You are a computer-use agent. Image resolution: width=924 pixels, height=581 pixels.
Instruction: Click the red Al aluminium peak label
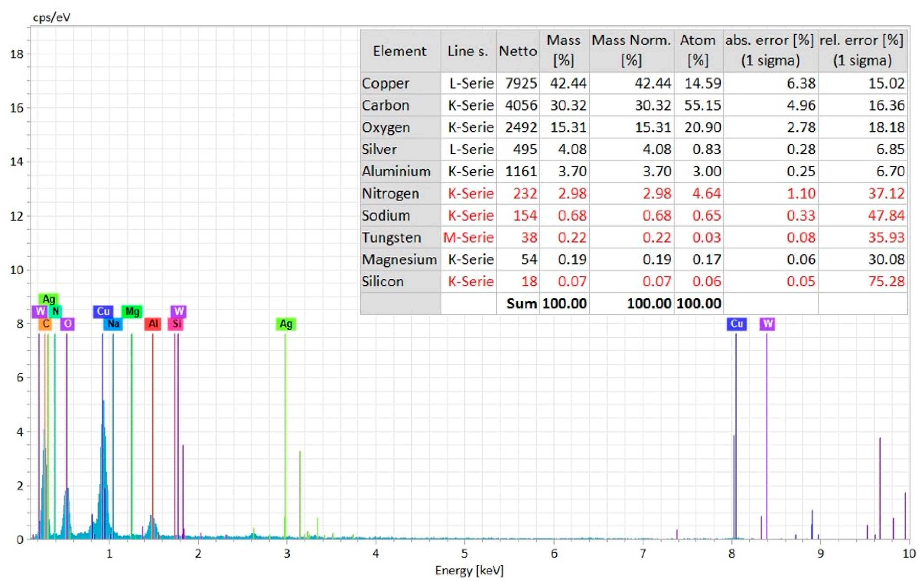pyautogui.click(x=153, y=324)
